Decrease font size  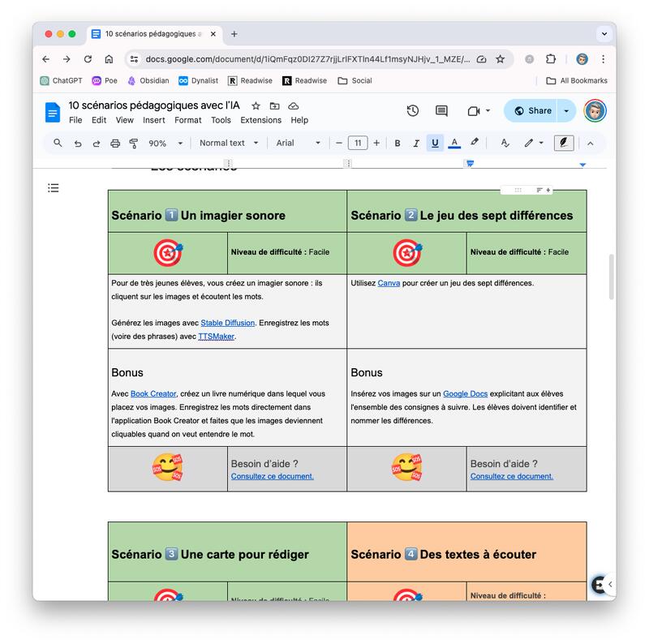pos(339,144)
